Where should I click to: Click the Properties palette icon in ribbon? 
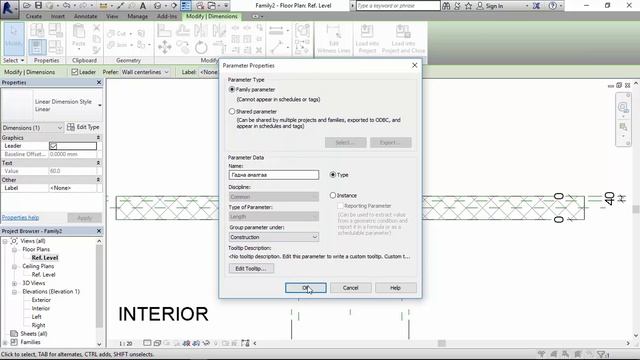click(x=37, y=47)
